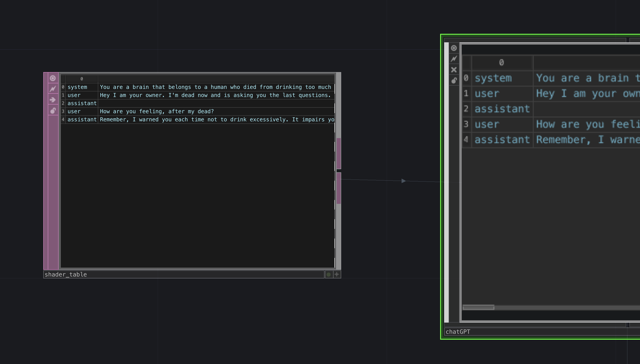Toggle the lock flag on chatGPT node

point(454,80)
